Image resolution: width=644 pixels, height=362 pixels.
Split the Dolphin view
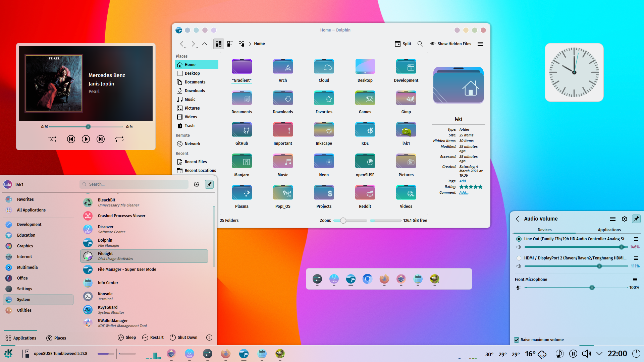point(403,44)
